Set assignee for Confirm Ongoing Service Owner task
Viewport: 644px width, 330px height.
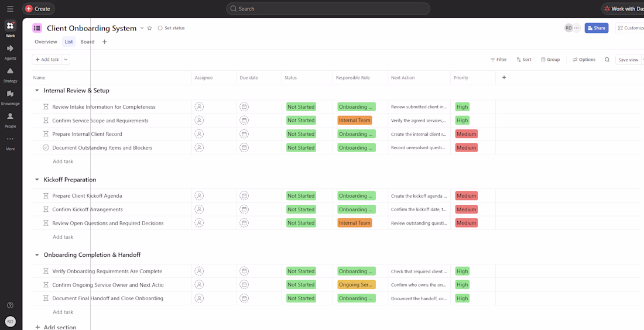(199, 284)
